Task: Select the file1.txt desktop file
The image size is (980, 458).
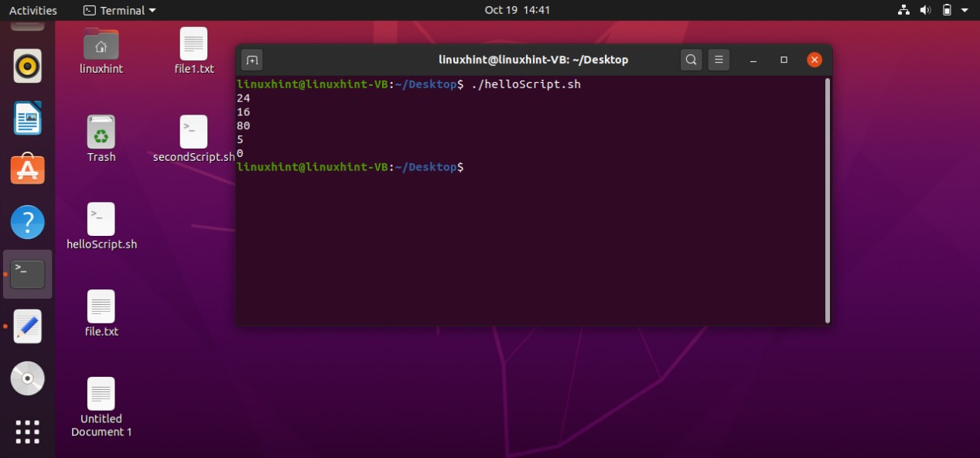Action: point(193,44)
